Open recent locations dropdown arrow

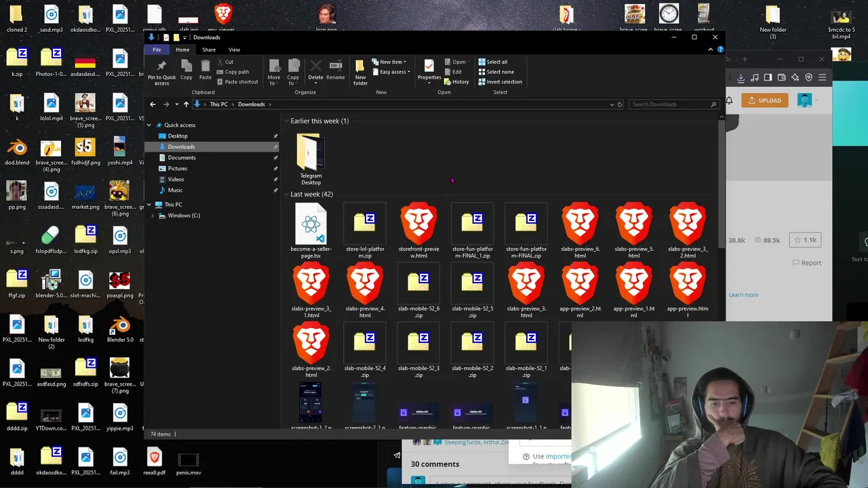tap(176, 104)
